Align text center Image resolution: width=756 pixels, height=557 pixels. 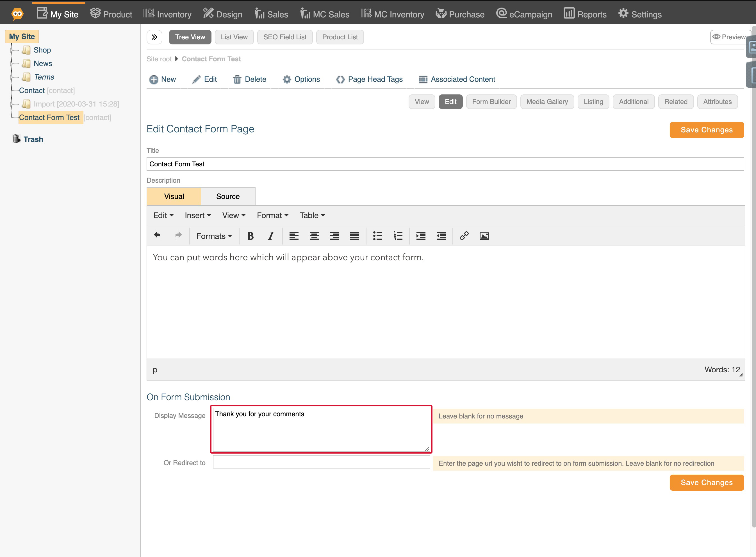point(314,236)
